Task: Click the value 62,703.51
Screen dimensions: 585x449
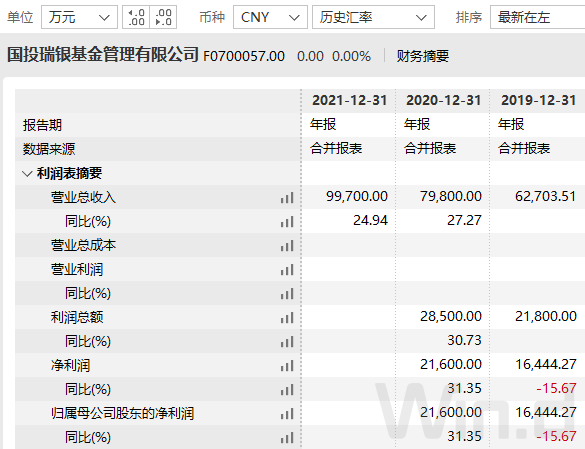Action: (x=546, y=196)
